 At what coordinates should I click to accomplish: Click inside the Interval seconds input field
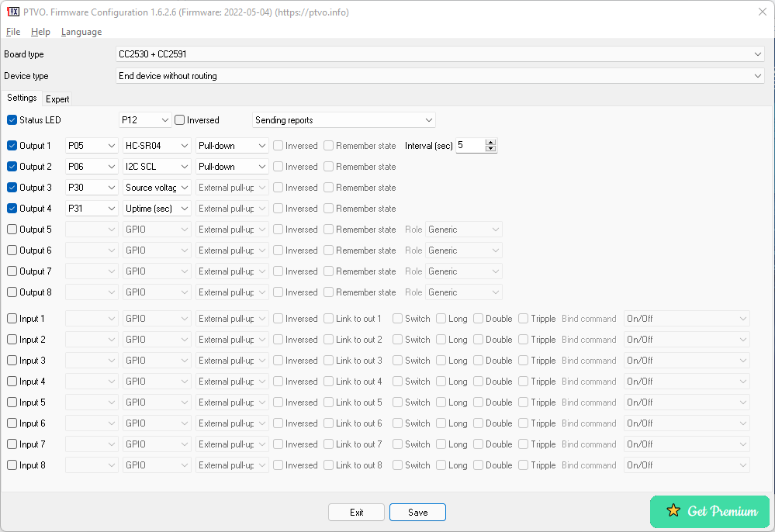coord(469,145)
